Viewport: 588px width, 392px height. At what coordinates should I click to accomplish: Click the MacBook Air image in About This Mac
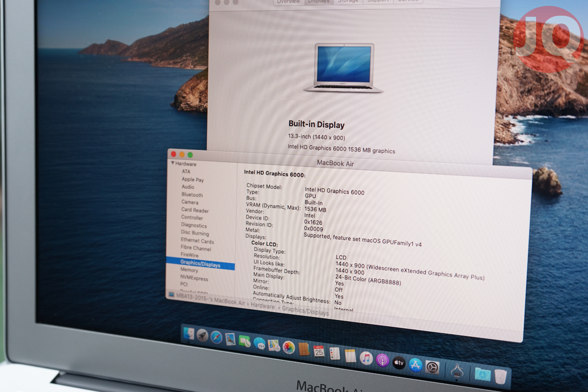coord(343,68)
